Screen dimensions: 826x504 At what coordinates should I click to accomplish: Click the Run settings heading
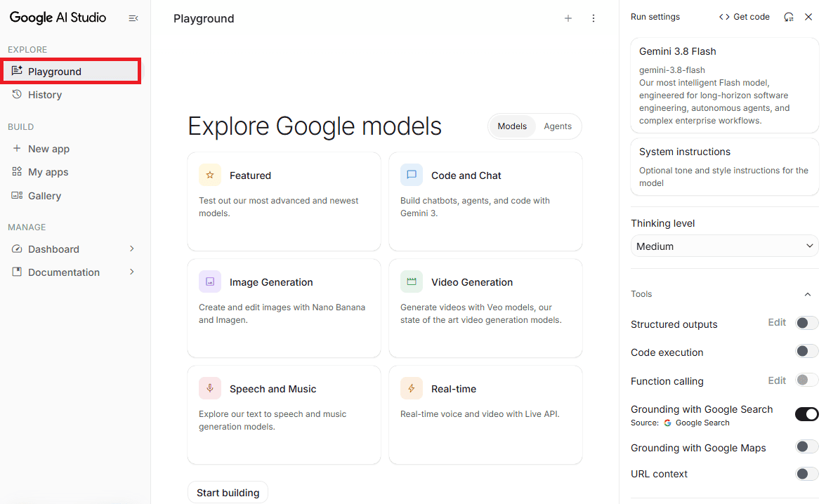[x=655, y=17]
